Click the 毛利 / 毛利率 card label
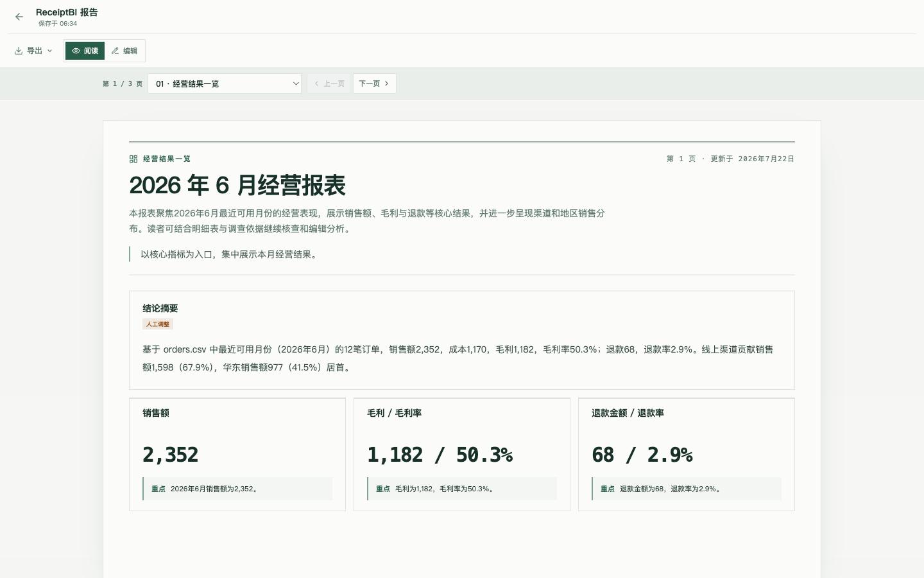Screen dimensions: 924x578 point(394,413)
